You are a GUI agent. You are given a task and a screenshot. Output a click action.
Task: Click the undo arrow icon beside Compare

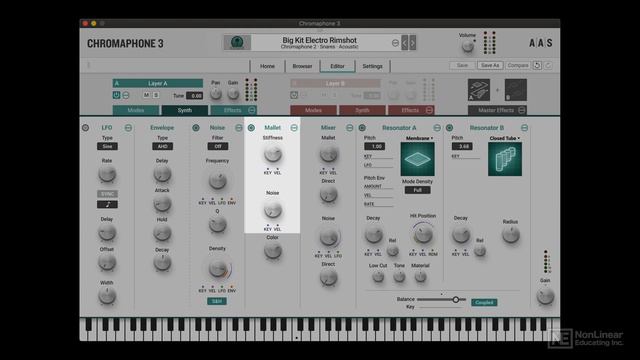537,65
